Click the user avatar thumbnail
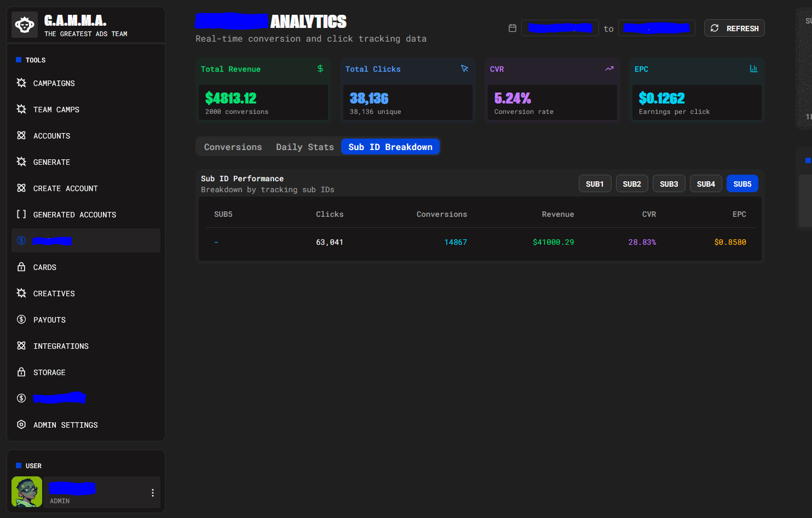The width and height of the screenshot is (812, 518). [x=27, y=492]
